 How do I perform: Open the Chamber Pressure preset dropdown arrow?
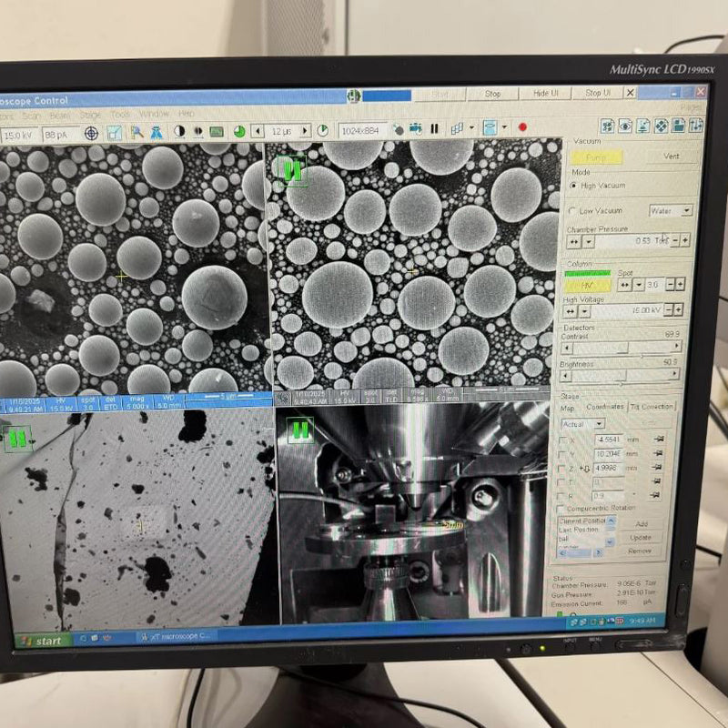click(x=588, y=242)
